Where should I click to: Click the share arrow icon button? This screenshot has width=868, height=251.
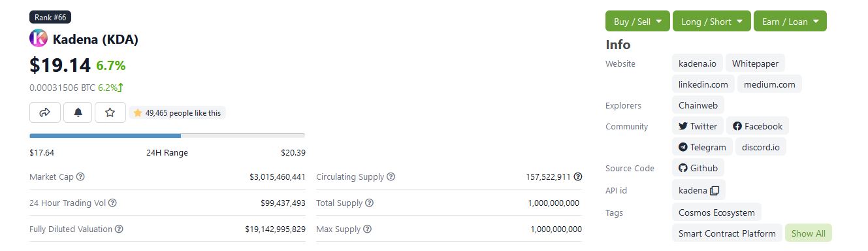click(x=45, y=112)
